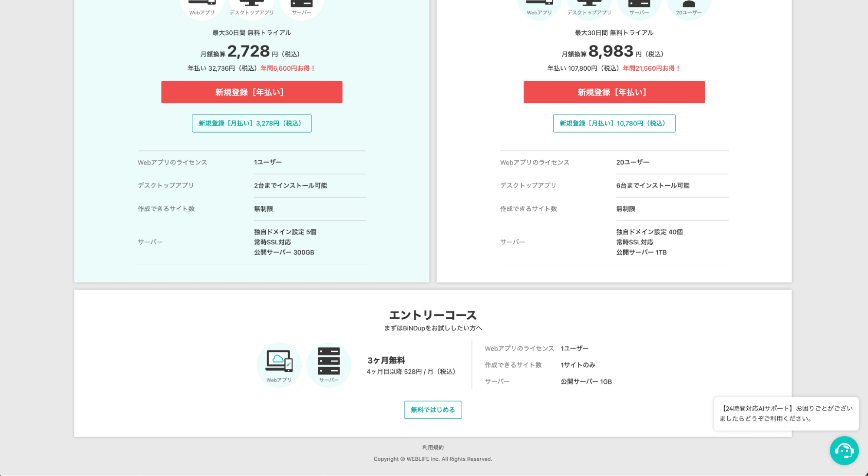Click the 無料ではじめる button
Screen dimensions: 868x476
tap(432, 410)
